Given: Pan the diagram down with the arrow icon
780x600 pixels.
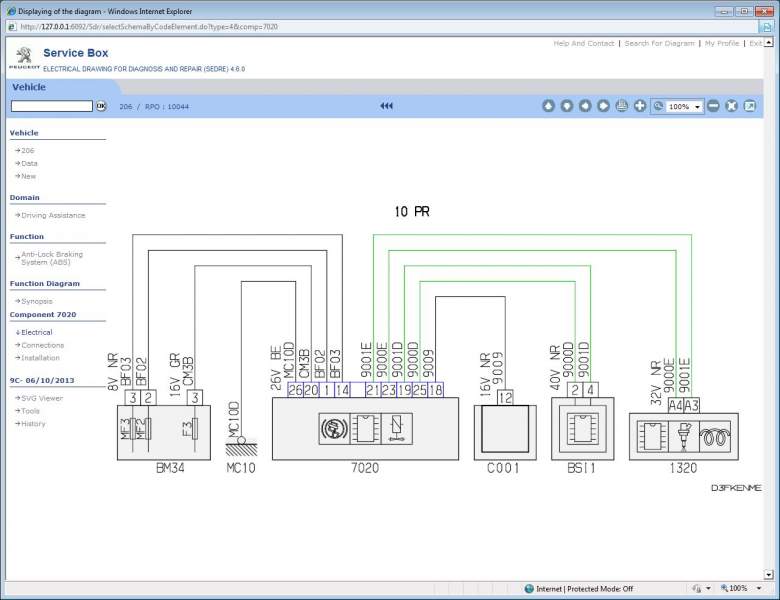Looking at the screenshot, I should tap(567, 106).
